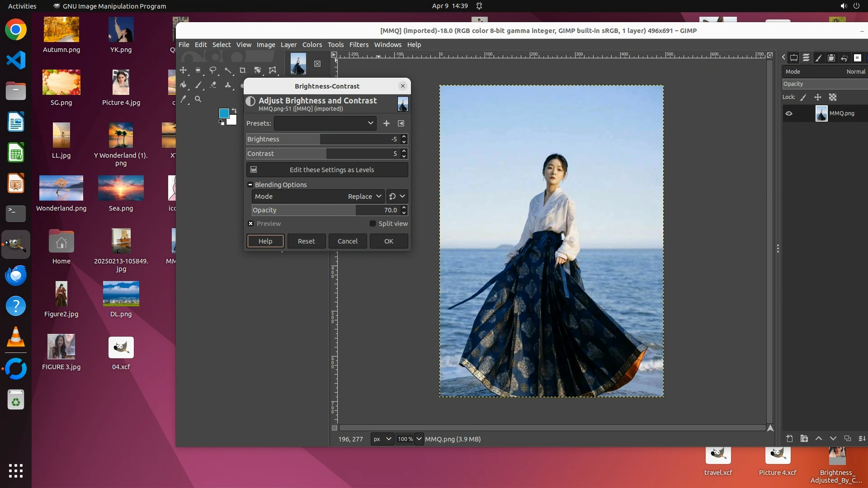Lock alpha channel of layer
The image size is (868, 488).
pos(833,97)
